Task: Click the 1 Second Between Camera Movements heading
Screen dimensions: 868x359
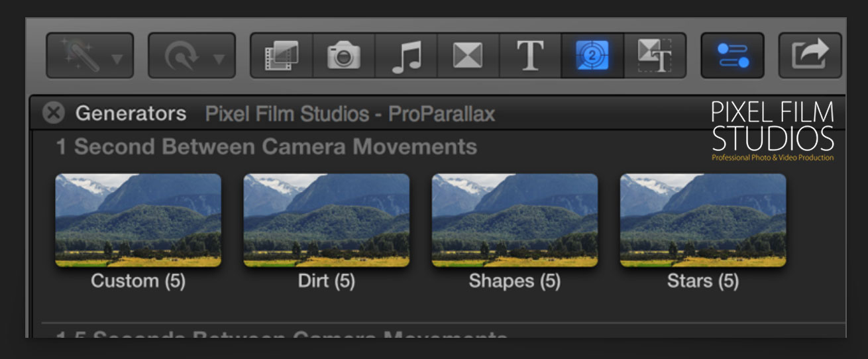Action: pos(266,146)
